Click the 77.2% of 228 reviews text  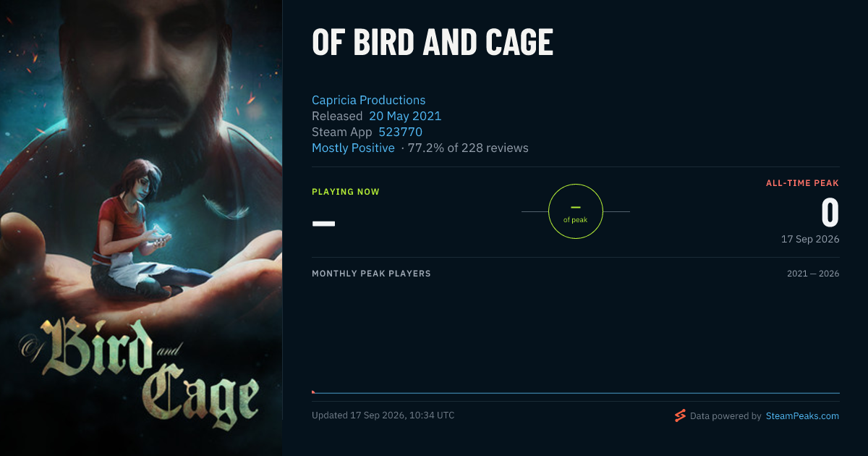[469, 148]
